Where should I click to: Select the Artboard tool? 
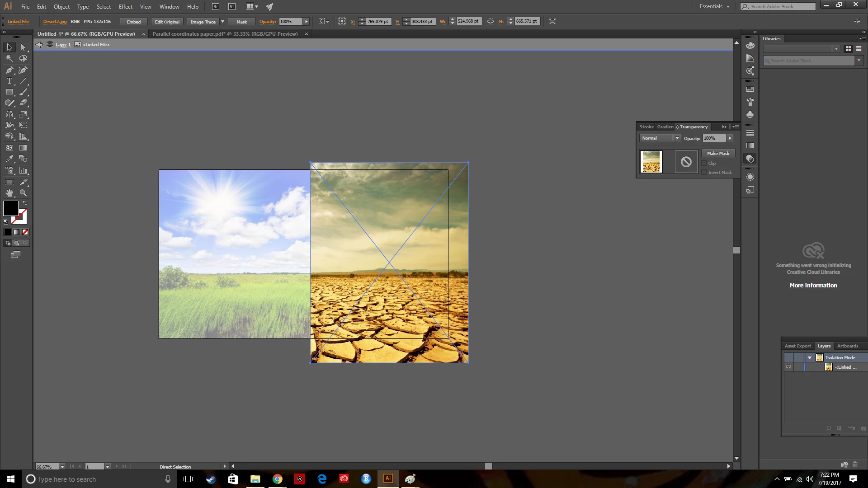[x=9, y=182]
